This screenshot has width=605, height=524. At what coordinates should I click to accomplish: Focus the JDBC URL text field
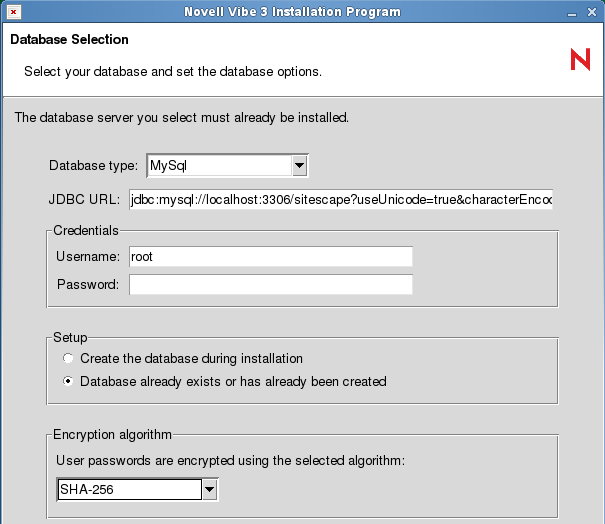click(340, 199)
